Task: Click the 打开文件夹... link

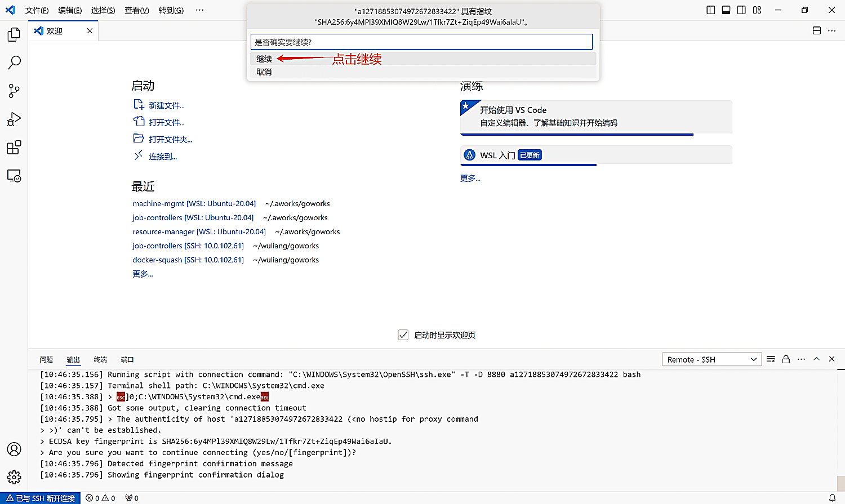Action: pyautogui.click(x=170, y=139)
